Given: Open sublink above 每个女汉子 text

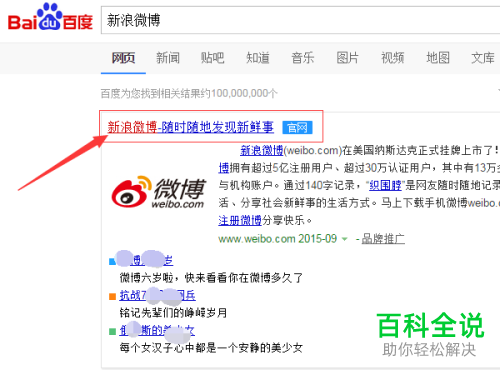Looking at the screenshot, I should tap(157, 330).
